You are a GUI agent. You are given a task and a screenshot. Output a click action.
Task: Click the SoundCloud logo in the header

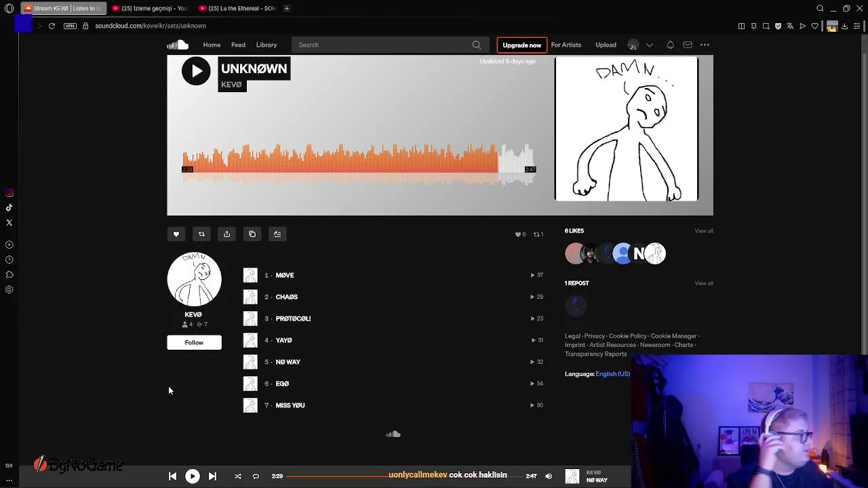(x=178, y=45)
